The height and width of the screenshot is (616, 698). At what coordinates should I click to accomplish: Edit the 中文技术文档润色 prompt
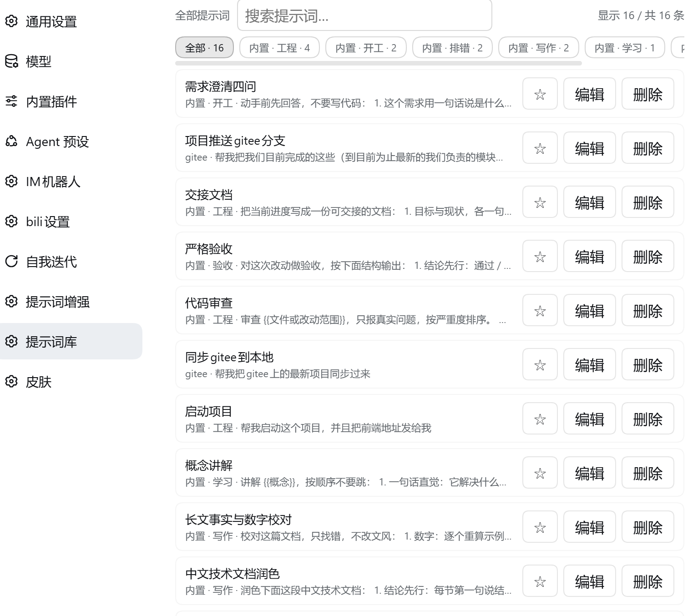[589, 581]
